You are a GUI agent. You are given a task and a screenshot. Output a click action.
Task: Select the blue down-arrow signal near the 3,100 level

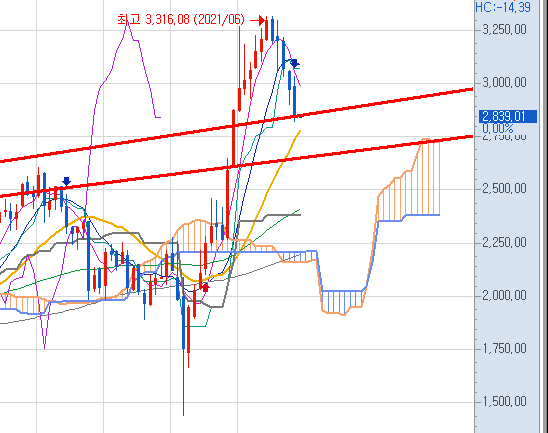click(294, 63)
